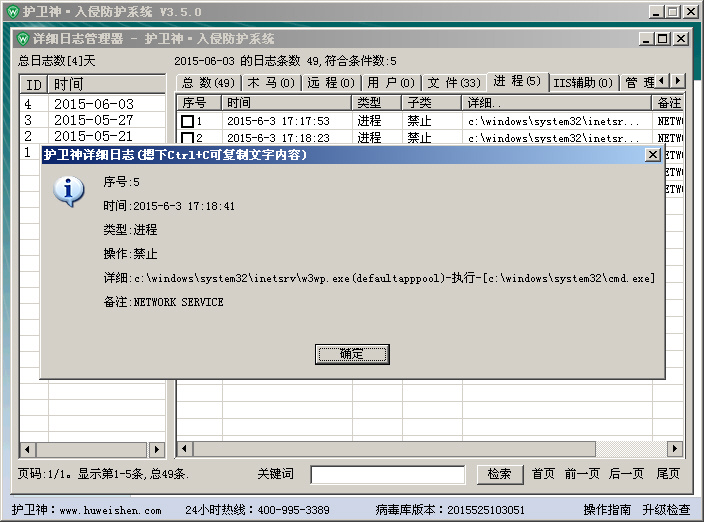Click the log table horizontal scrollbar thumb
Image resolution: width=704 pixels, height=522 pixels.
click(x=394, y=449)
